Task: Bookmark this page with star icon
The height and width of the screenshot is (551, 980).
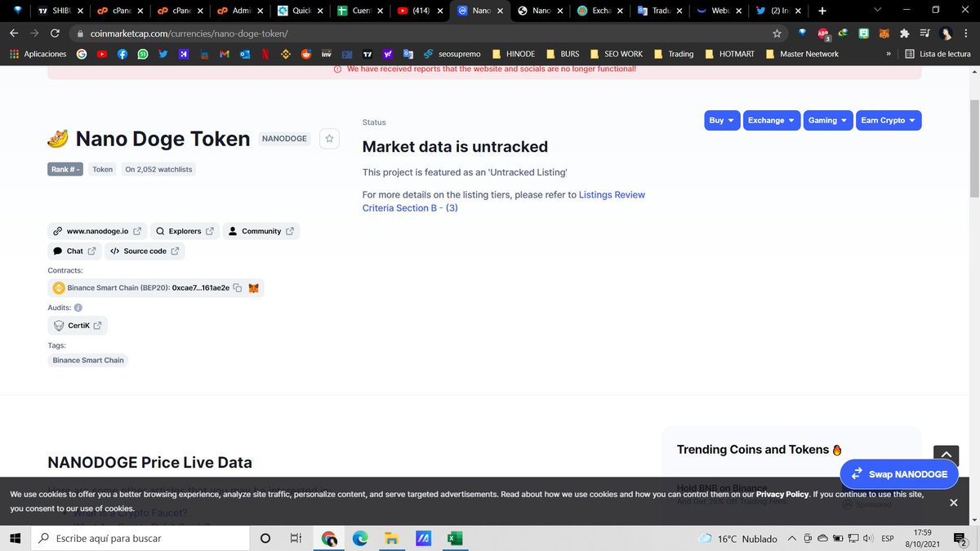Action: coord(777,33)
